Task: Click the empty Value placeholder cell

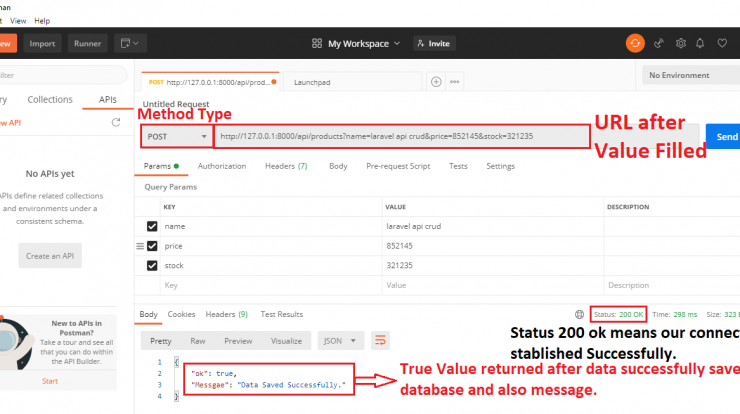Action: click(493, 285)
